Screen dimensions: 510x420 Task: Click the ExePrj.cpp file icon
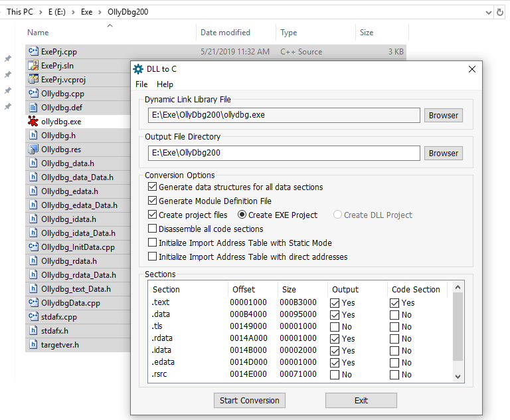pos(33,51)
